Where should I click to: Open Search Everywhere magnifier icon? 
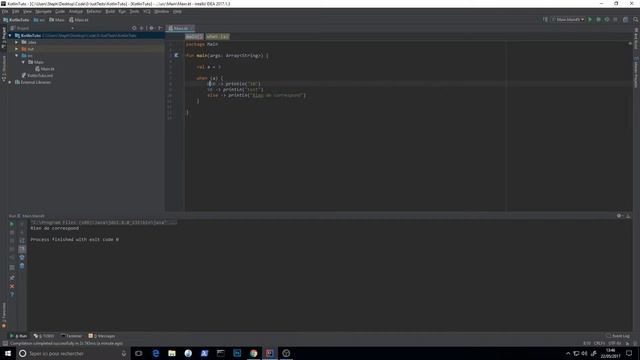point(636,20)
